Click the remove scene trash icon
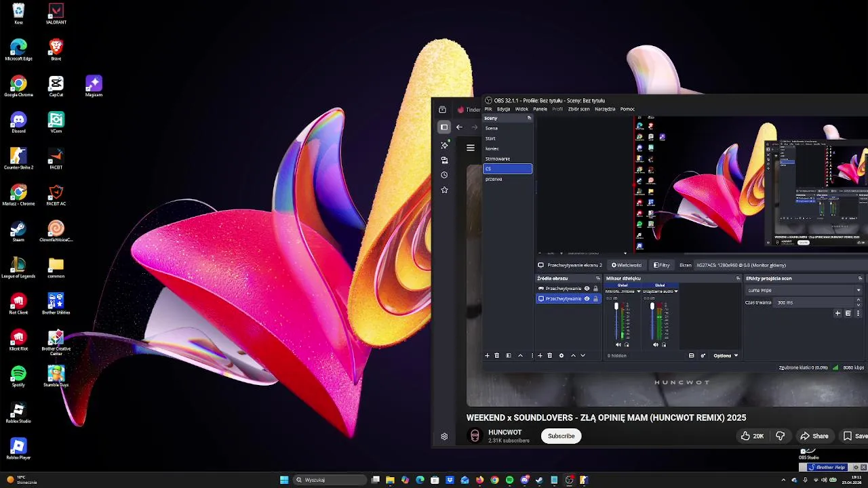 point(496,355)
